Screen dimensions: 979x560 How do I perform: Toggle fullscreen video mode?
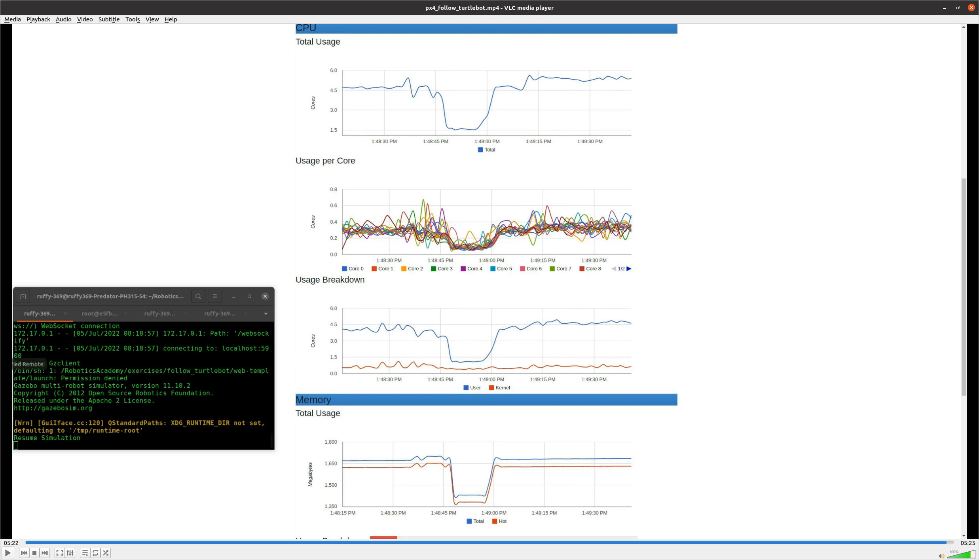coord(59,553)
